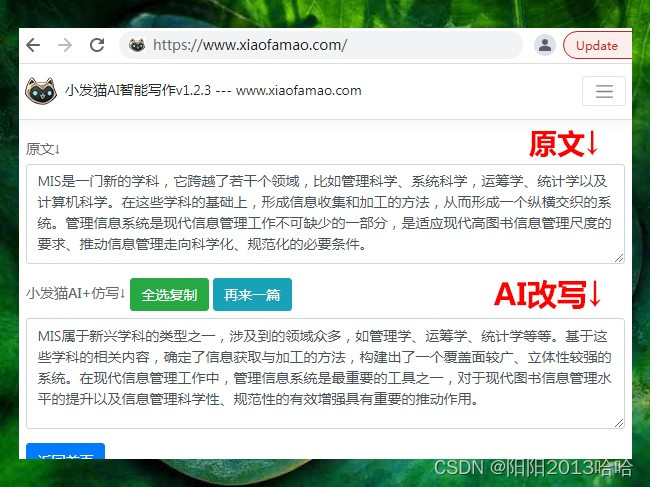Click resize handle of the 原文 textarea

coord(619,258)
